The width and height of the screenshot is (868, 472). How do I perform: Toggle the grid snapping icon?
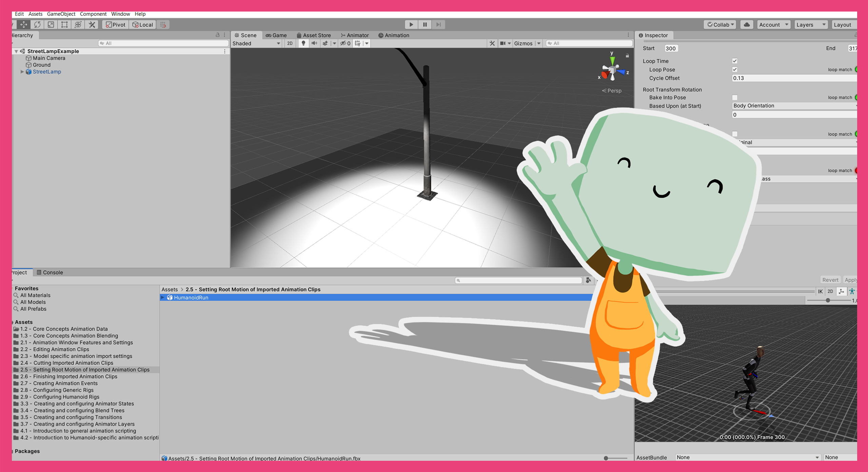point(163,25)
